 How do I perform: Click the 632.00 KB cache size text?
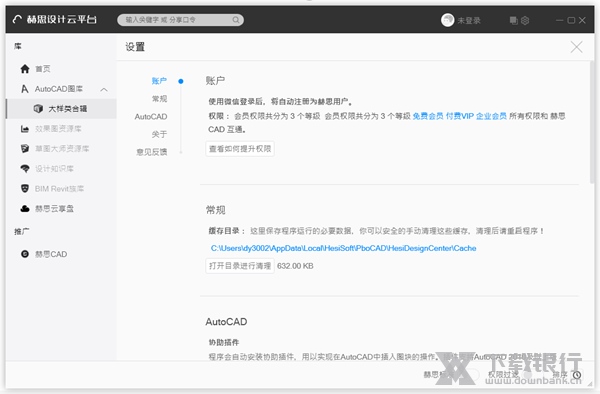pos(295,266)
